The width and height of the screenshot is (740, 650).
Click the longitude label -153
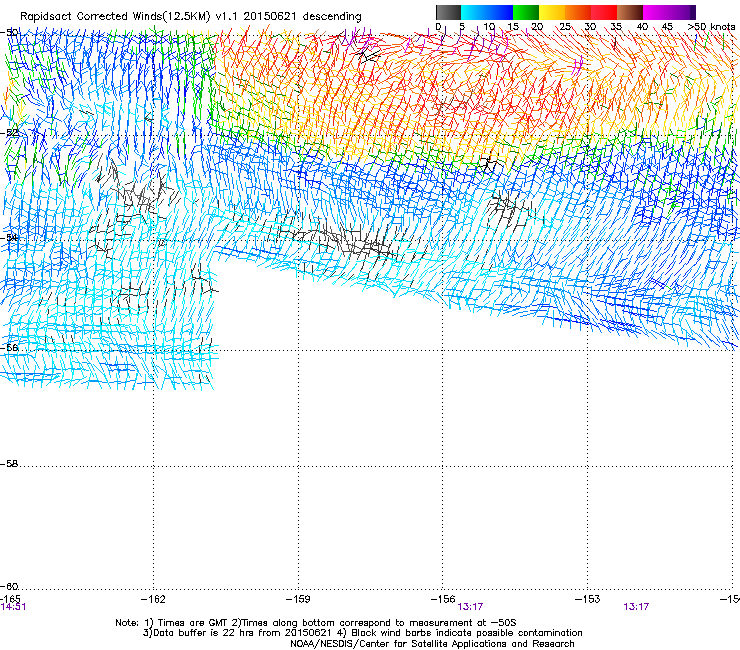tap(588, 599)
